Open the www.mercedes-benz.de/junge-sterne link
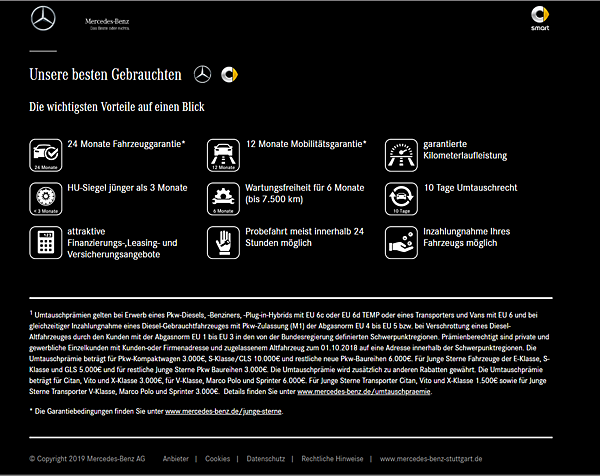 [223, 411]
